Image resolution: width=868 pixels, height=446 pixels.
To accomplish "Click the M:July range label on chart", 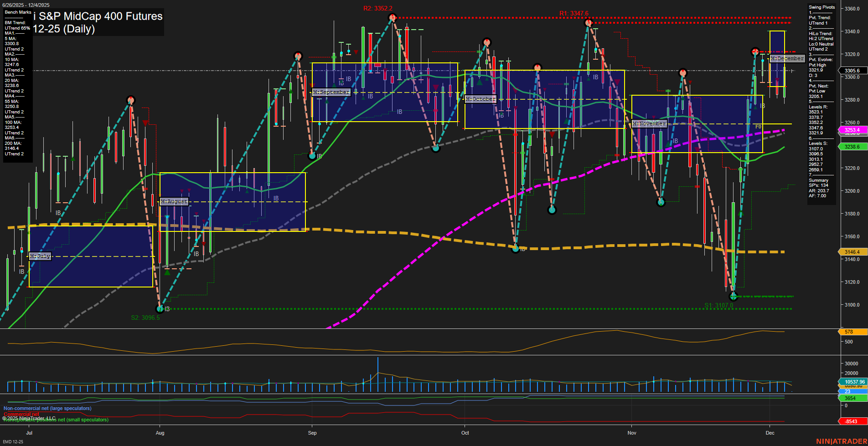I will [x=40, y=256].
